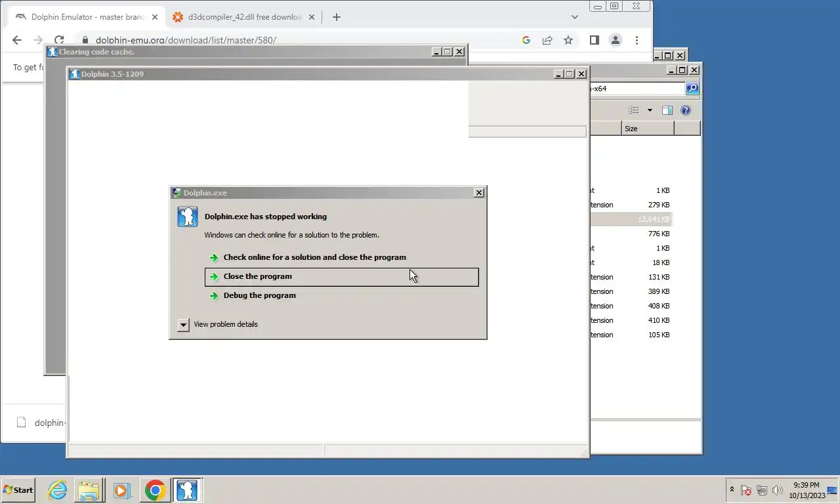Screen dimensions: 840x504
Task: Click the Action Center flag tray icon
Action: tap(746, 490)
